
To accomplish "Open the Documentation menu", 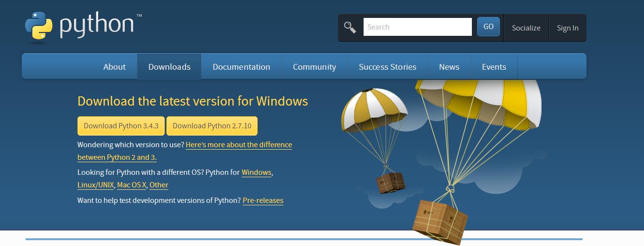I will [241, 67].
